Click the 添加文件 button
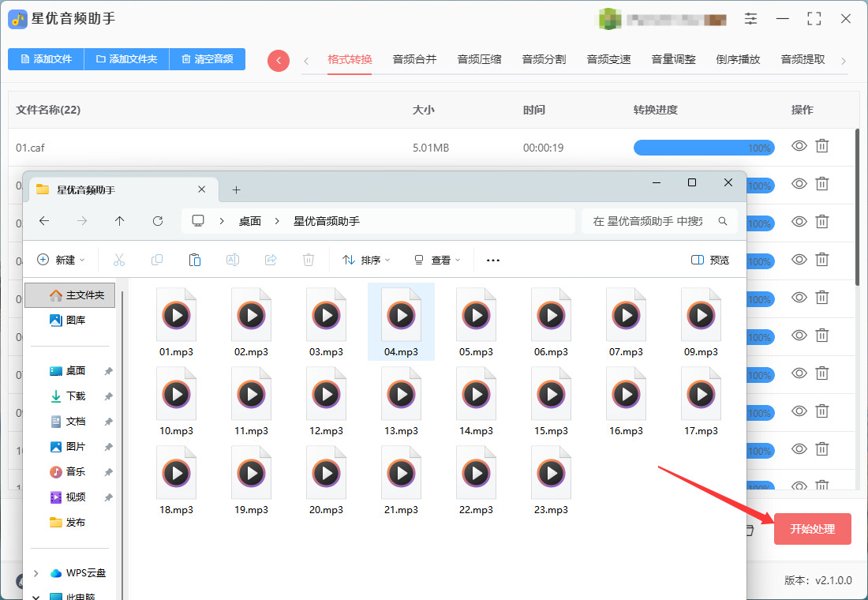Image resolution: width=868 pixels, height=600 pixels. pos(46,58)
